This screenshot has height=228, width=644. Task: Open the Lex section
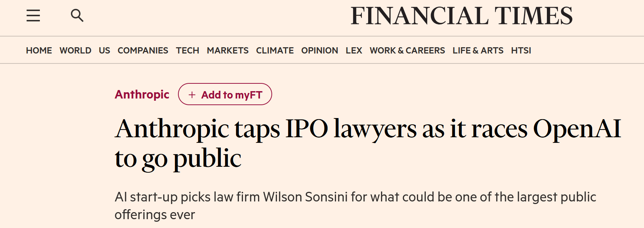(x=354, y=51)
